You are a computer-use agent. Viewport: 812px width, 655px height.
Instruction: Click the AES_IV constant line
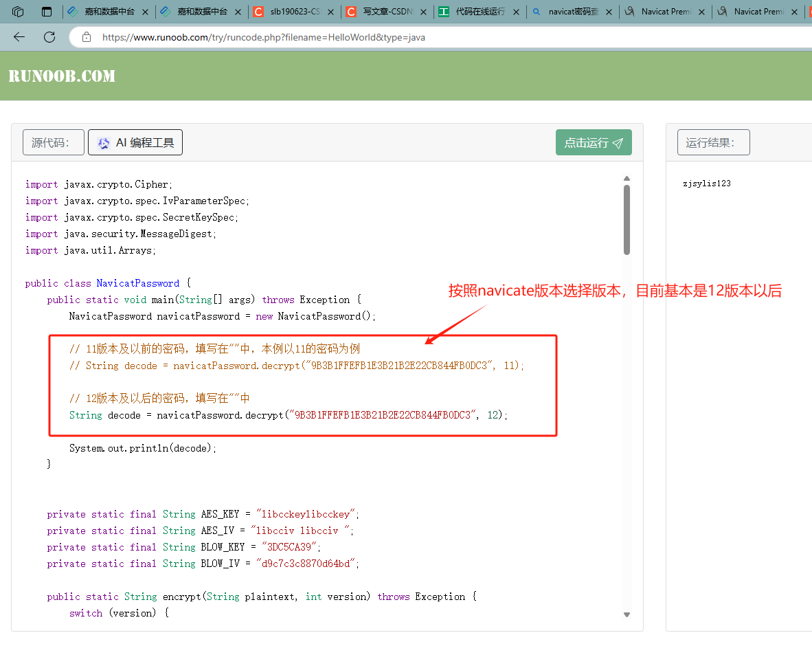pyautogui.click(x=201, y=531)
